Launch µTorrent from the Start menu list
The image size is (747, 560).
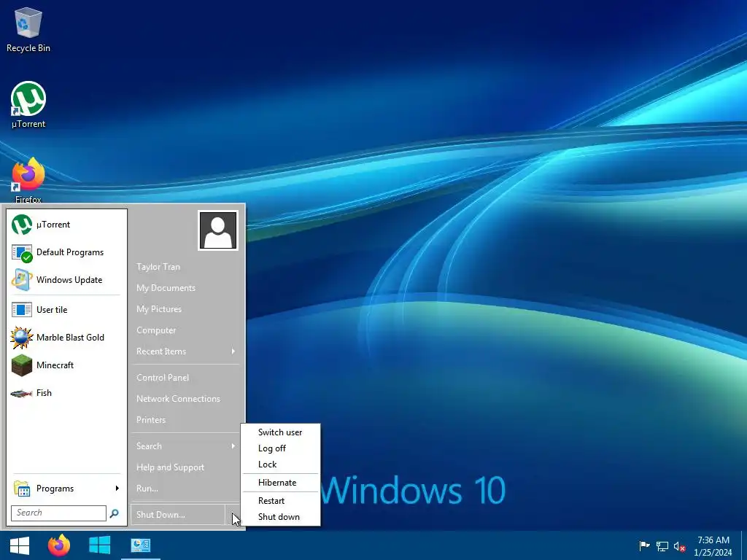tap(65, 225)
